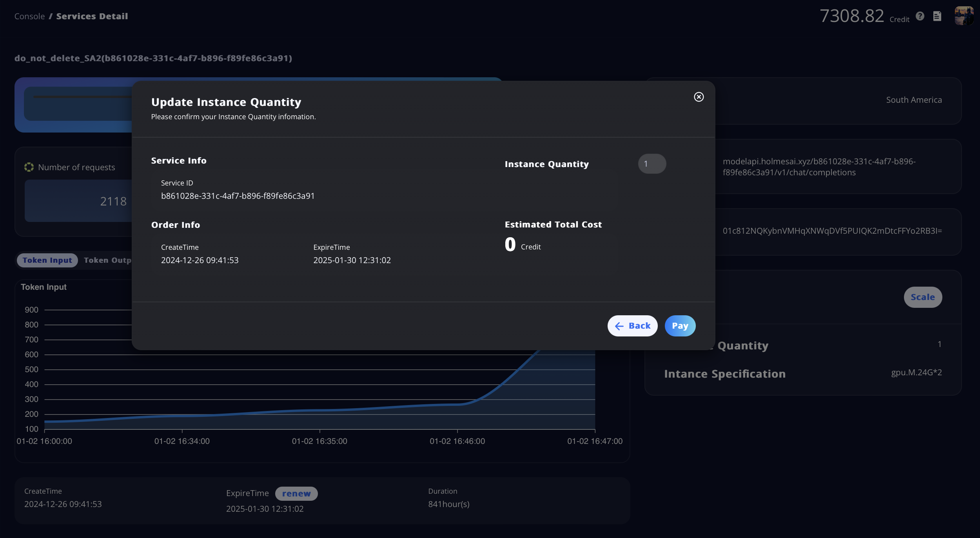The image size is (980, 538).
Task: Click the Scale button
Action: tap(923, 297)
